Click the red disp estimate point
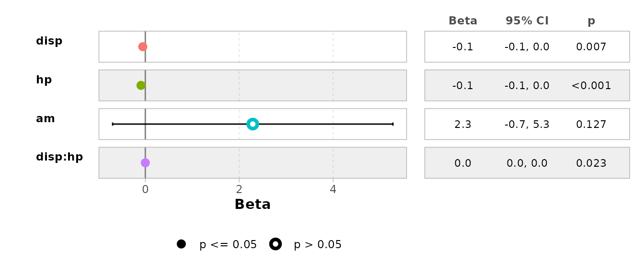 click(142, 46)
